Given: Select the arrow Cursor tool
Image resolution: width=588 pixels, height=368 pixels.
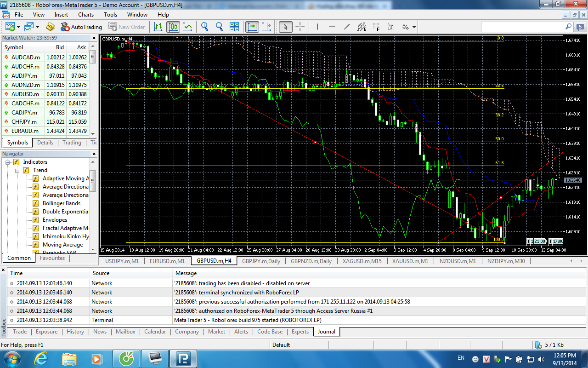Looking at the screenshot, I should pyautogui.click(x=285, y=27).
